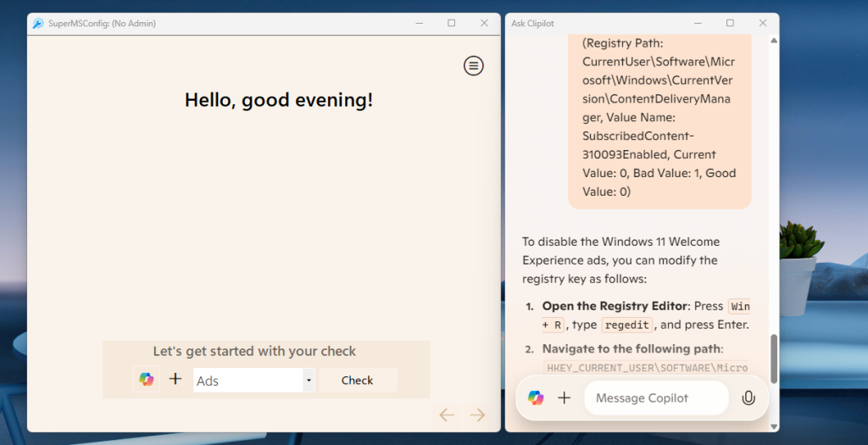Click the Copilot logo in the message bar
The height and width of the screenshot is (445, 868).
pos(536,398)
